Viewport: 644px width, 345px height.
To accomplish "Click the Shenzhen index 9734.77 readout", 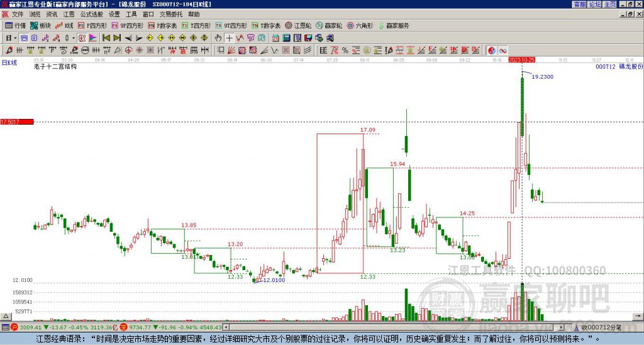I will 140,327.
